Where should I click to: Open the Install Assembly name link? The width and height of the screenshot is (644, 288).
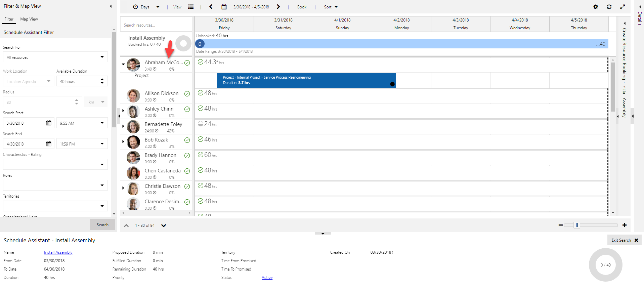pos(58,252)
